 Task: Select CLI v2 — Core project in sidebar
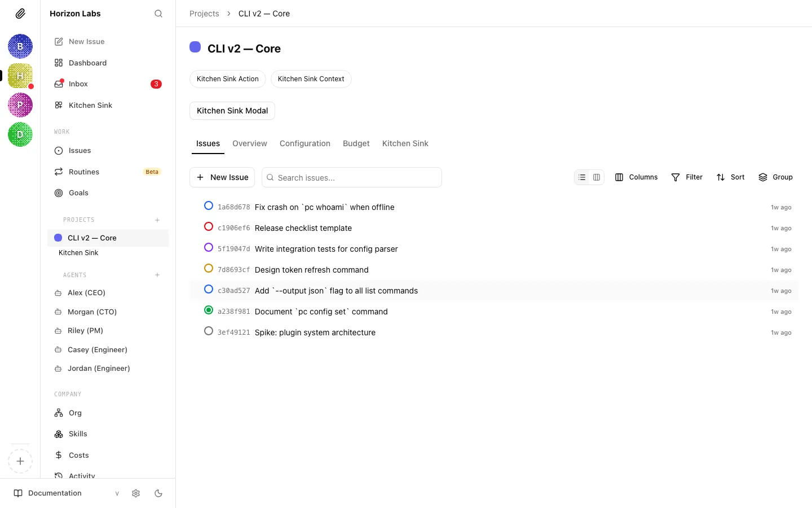(108, 238)
